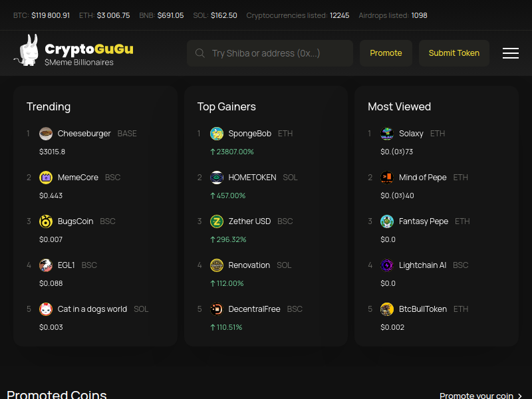
Task: Click the BtcBullToken coin icon
Action: (x=387, y=309)
